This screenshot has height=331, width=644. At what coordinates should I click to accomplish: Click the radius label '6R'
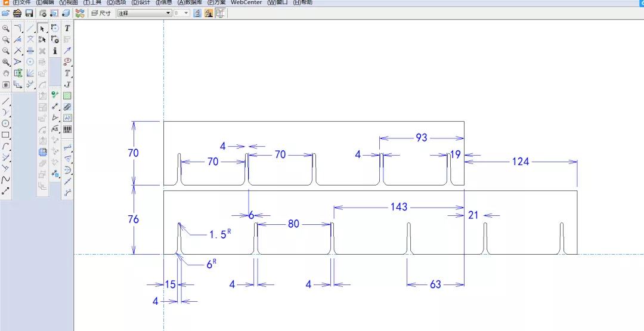pos(211,264)
